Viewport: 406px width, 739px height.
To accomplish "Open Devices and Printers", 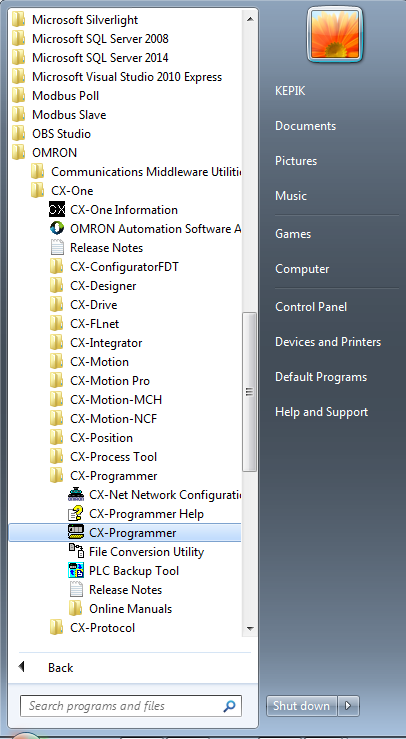I will pyautogui.click(x=328, y=342).
